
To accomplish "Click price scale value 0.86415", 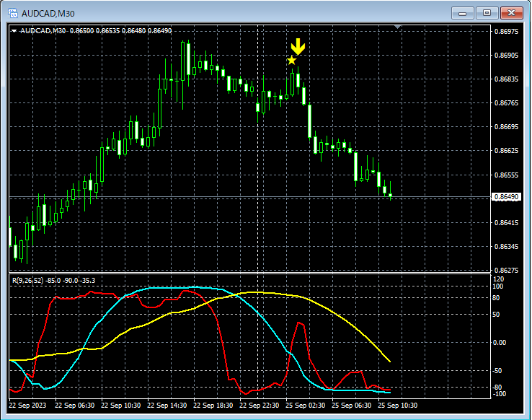I will 507,223.
